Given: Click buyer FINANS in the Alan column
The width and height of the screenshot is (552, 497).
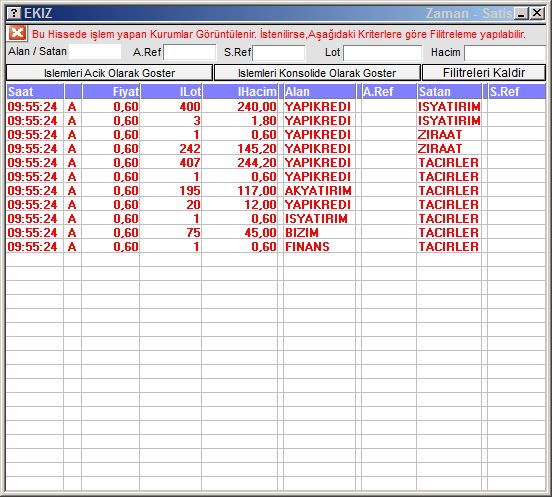Looking at the screenshot, I should [x=307, y=247].
